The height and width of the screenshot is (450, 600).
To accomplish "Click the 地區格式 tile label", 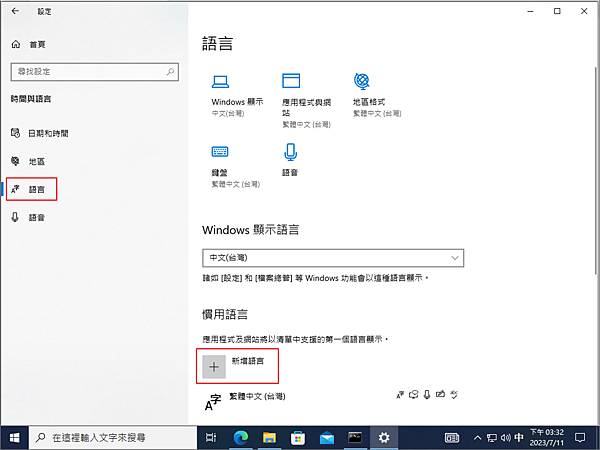I will click(369, 102).
